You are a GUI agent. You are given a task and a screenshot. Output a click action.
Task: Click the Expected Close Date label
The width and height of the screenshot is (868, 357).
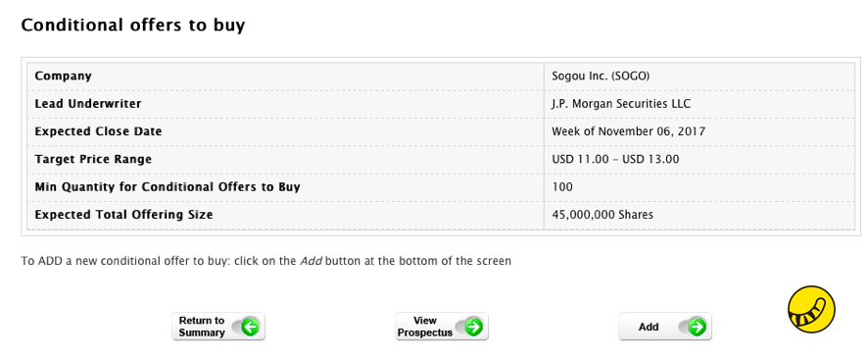click(x=99, y=131)
